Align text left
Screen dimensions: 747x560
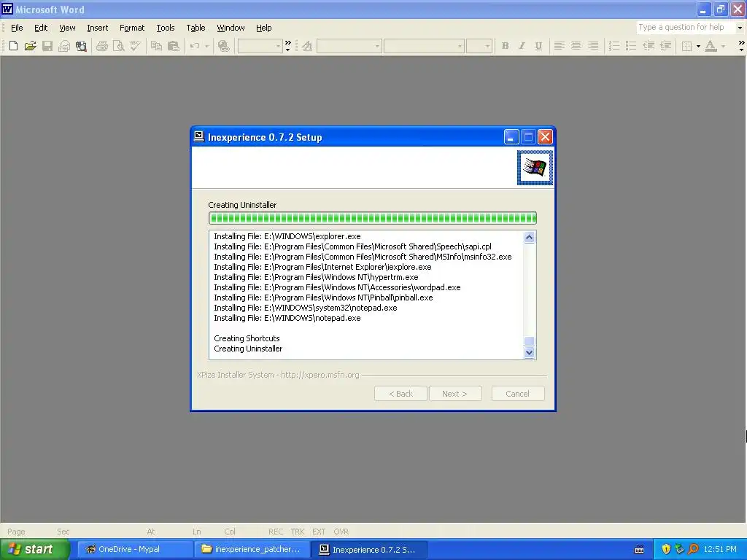click(x=560, y=46)
